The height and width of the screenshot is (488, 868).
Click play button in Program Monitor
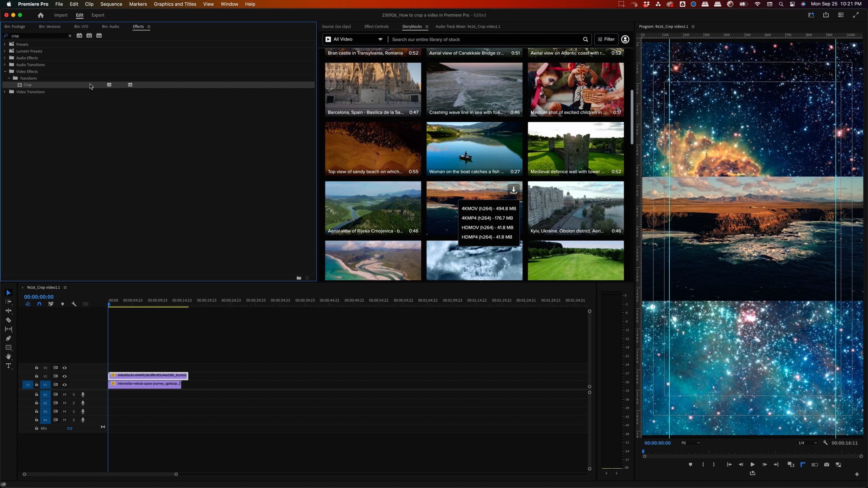(752, 464)
